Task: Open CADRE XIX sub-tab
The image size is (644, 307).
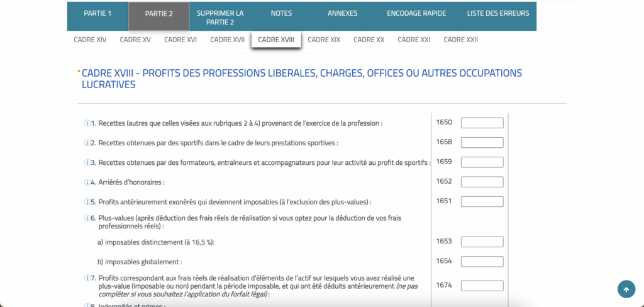Action: click(324, 40)
